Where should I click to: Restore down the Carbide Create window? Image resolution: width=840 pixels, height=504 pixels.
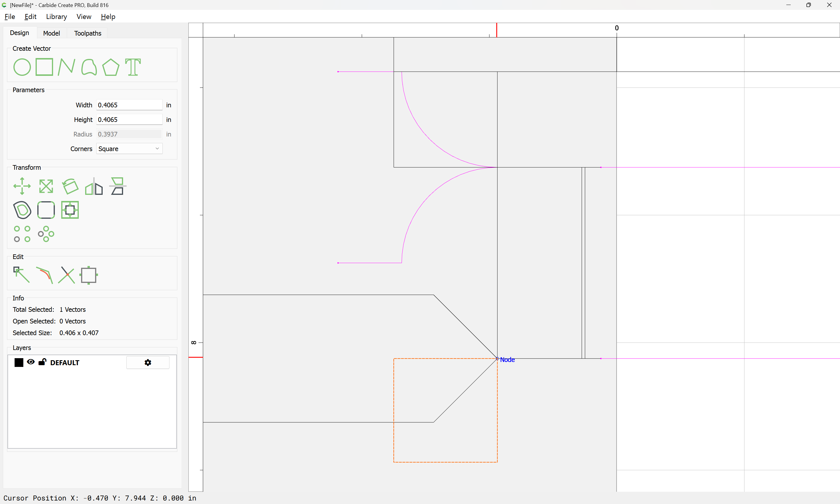(809, 5)
